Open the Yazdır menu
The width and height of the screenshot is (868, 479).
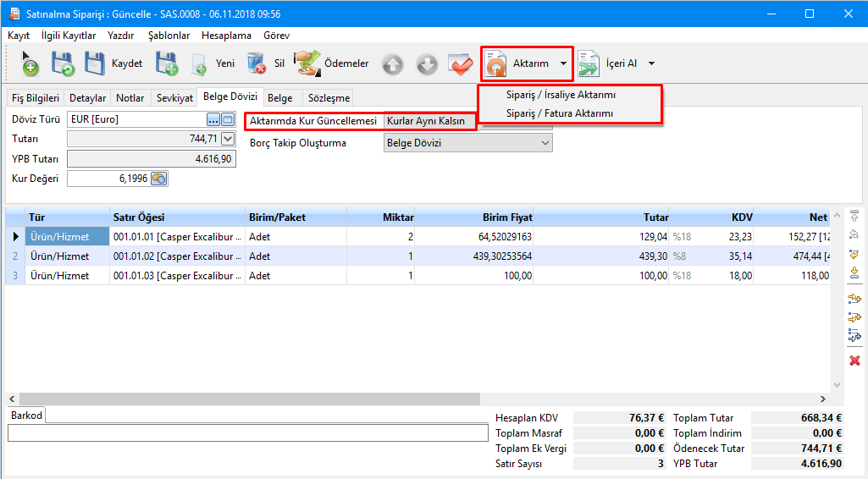click(121, 36)
